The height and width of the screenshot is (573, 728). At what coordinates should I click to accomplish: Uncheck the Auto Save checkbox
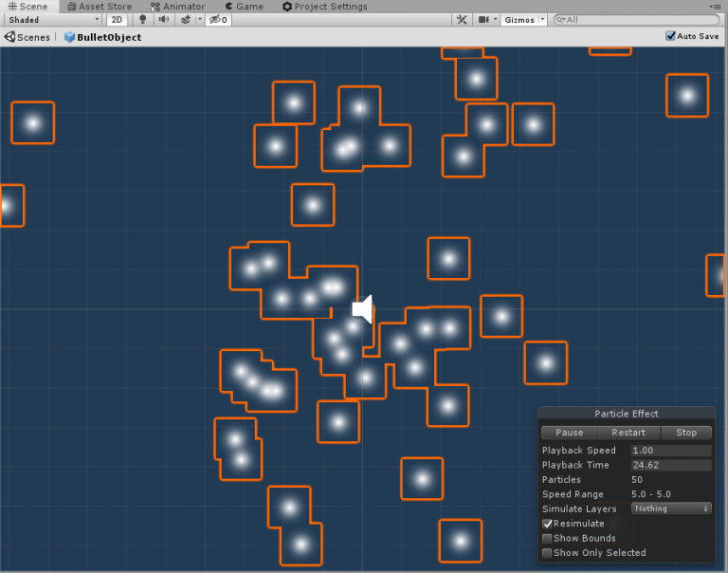[x=670, y=36]
